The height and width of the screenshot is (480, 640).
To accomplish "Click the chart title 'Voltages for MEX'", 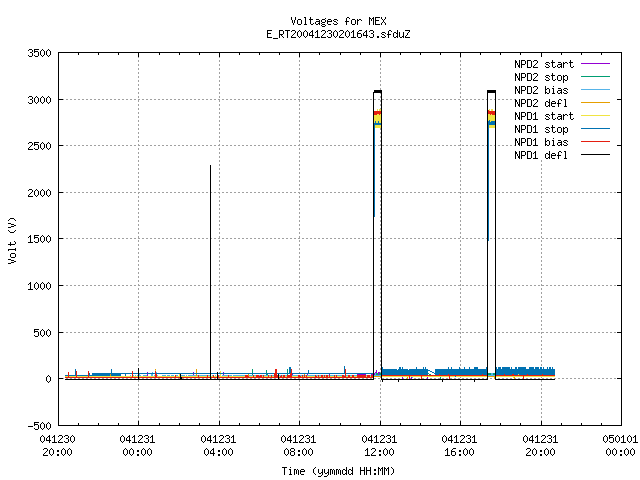I will pos(338,21).
